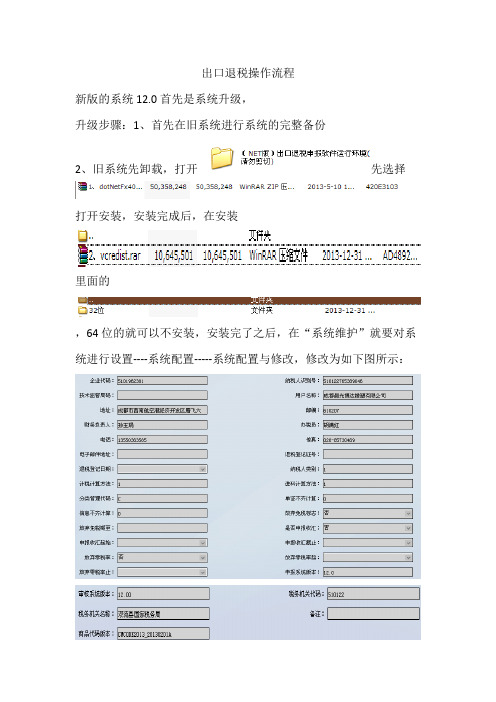Click the 纳税人识别号 field

(368, 381)
